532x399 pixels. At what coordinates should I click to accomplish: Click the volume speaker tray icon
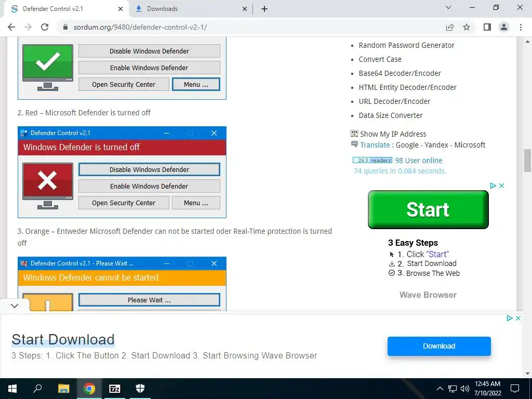tap(465, 389)
